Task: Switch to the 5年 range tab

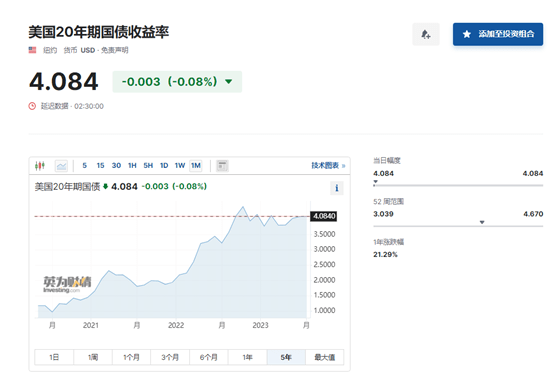Action: point(286,357)
